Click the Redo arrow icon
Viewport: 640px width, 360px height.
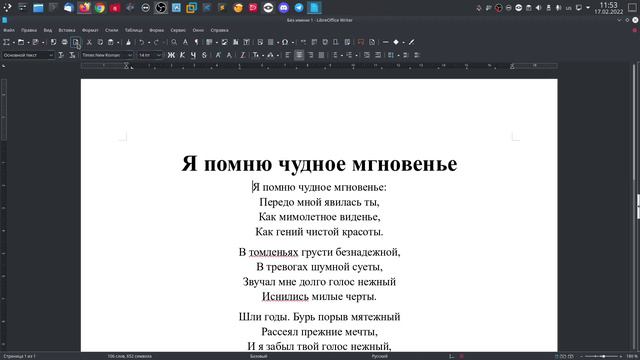point(156,42)
